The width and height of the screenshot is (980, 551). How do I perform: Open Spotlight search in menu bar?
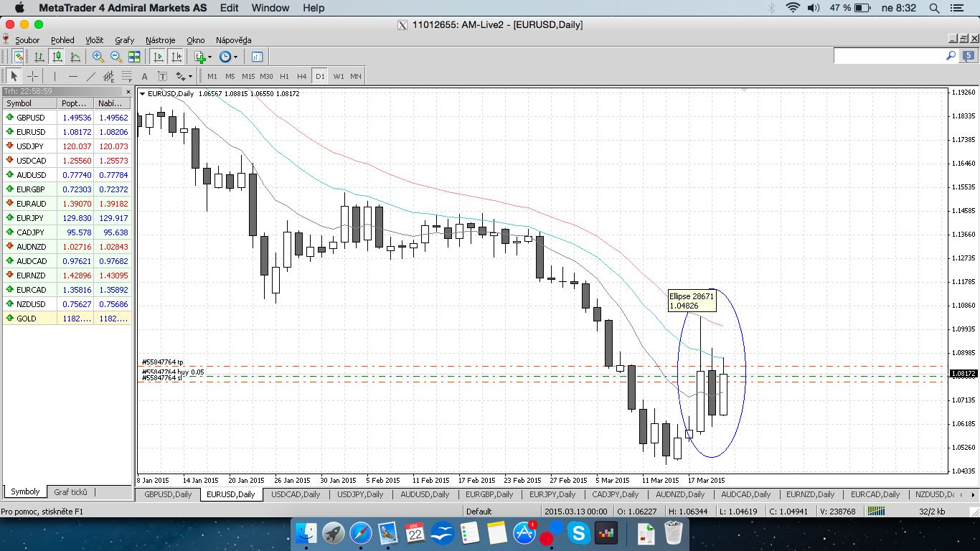[934, 8]
